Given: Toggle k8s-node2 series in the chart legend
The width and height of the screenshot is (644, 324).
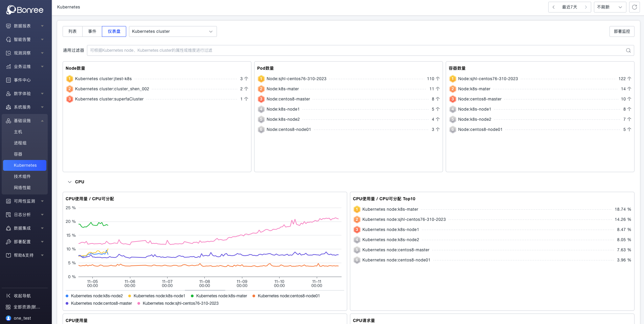Looking at the screenshot, I should point(94,296).
